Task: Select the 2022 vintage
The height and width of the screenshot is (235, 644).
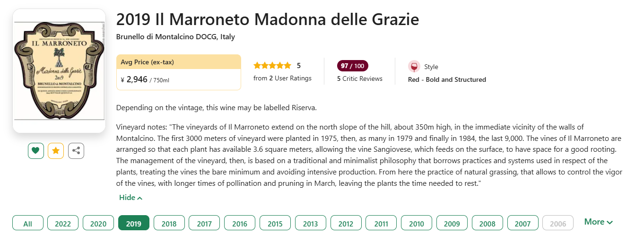Action: [63, 224]
